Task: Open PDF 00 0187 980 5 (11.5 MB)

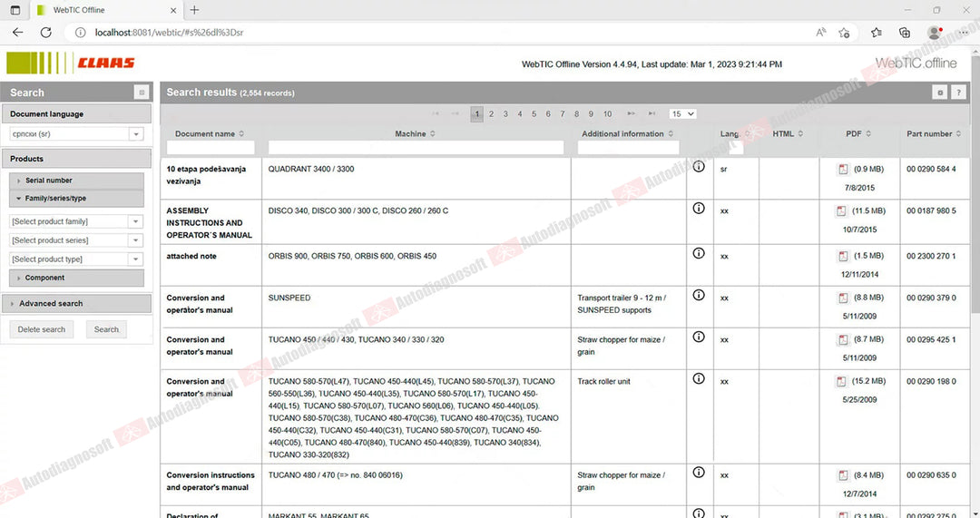Action: point(841,211)
